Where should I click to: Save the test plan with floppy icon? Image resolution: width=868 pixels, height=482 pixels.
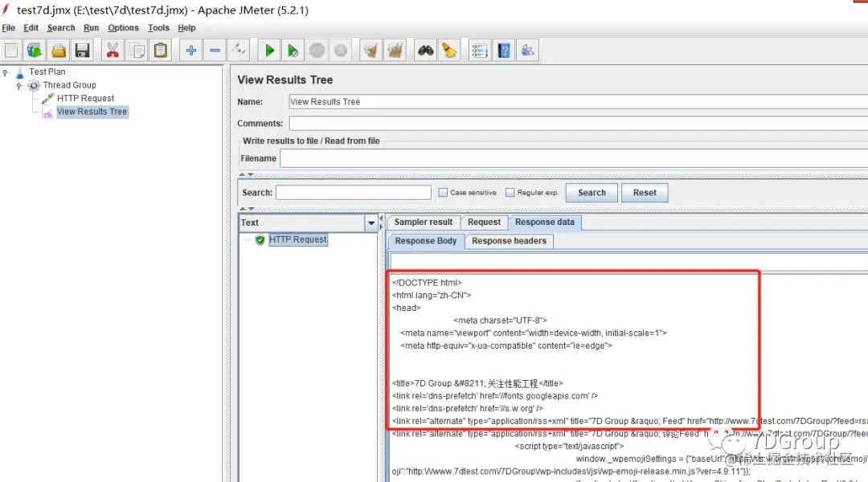(x=82, y=51)
